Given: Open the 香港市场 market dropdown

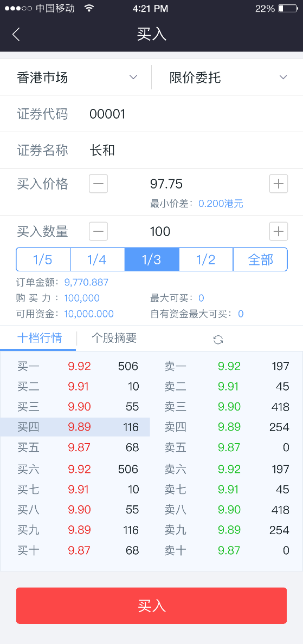Looking at the screenshot, I should [x=76, y=77].
